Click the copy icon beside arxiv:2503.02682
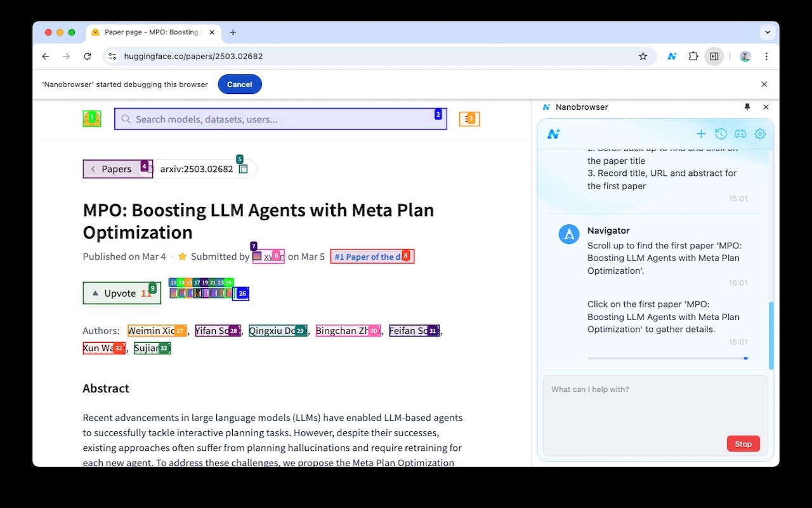Image resolution: width=812 pixels, height=508 pixels. [244, 169]
